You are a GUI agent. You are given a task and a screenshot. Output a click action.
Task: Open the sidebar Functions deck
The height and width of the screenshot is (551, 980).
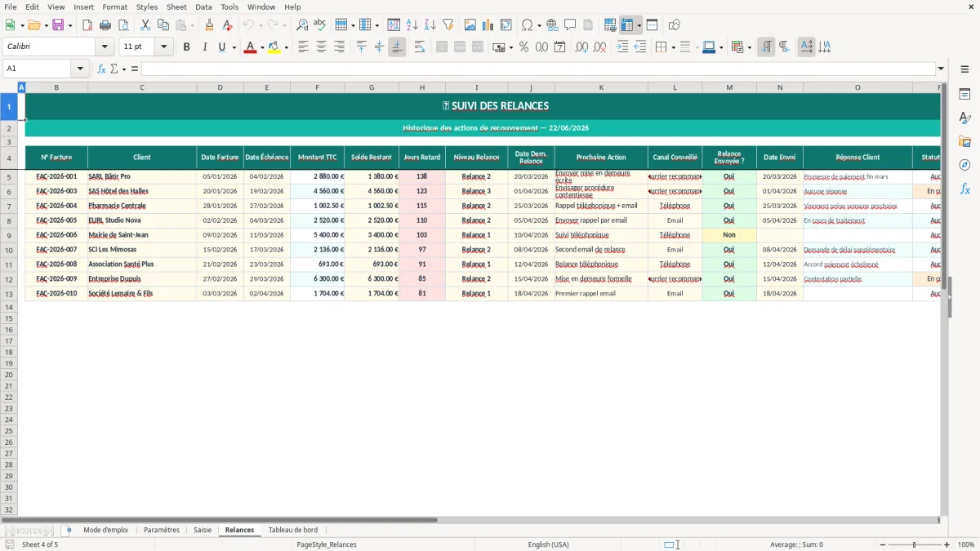tap(964, 189)
